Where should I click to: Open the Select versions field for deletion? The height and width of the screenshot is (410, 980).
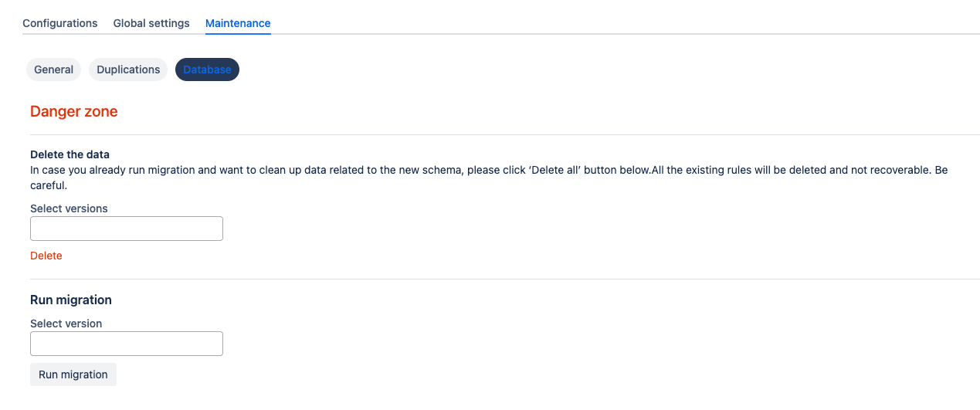click(127, 229)
